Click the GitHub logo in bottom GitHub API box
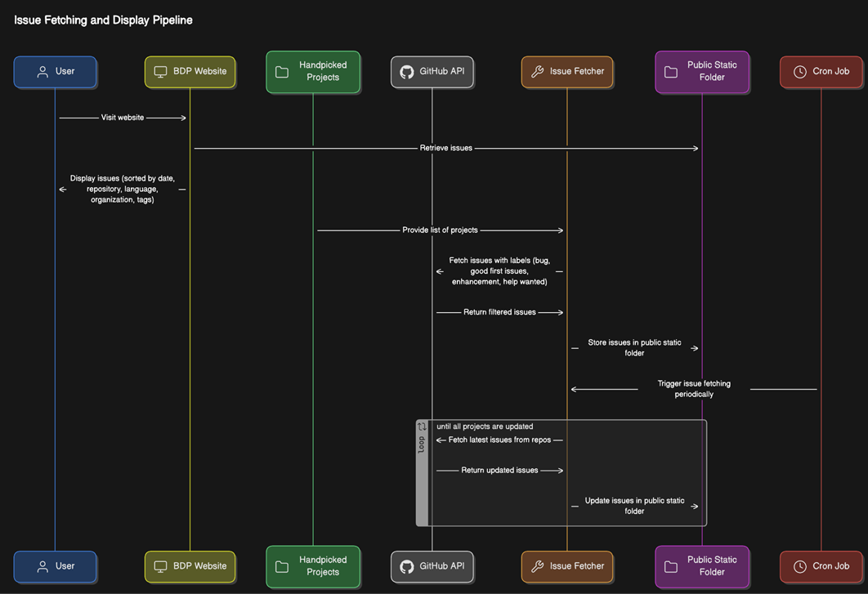 point(406,566)
